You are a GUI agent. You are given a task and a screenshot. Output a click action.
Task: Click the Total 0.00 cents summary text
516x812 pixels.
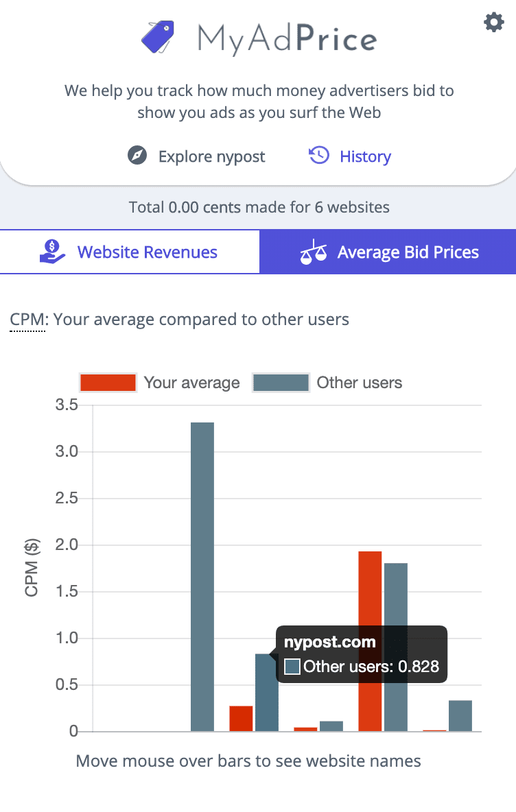(258, 206)
